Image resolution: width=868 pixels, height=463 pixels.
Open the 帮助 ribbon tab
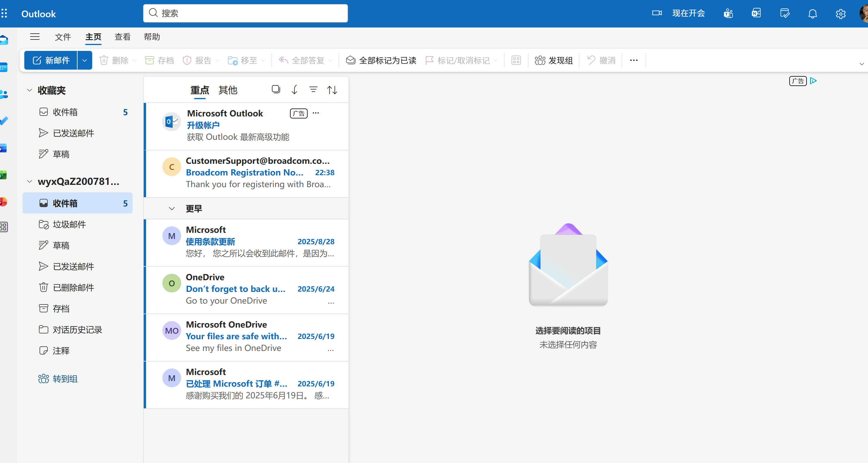tap(152, 37)
